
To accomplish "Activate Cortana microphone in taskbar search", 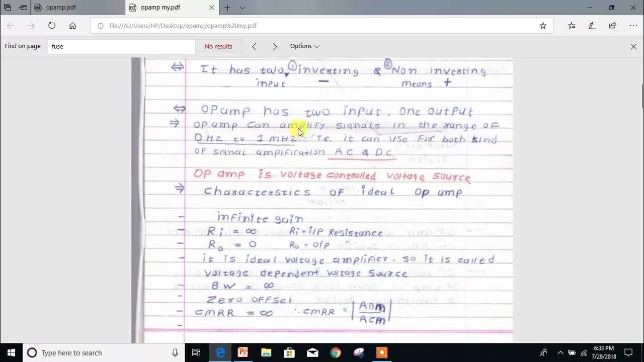I will click(175, 352).
